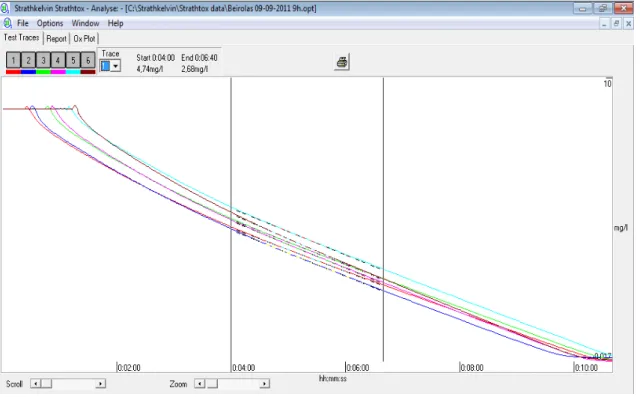Open the Help menu

click(116, 23)
